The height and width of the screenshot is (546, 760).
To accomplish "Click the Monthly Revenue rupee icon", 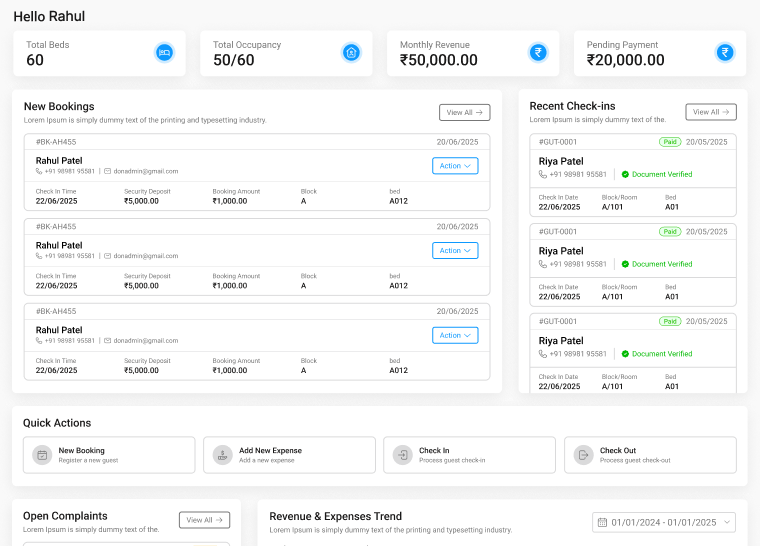I will [x=538, y=52].
